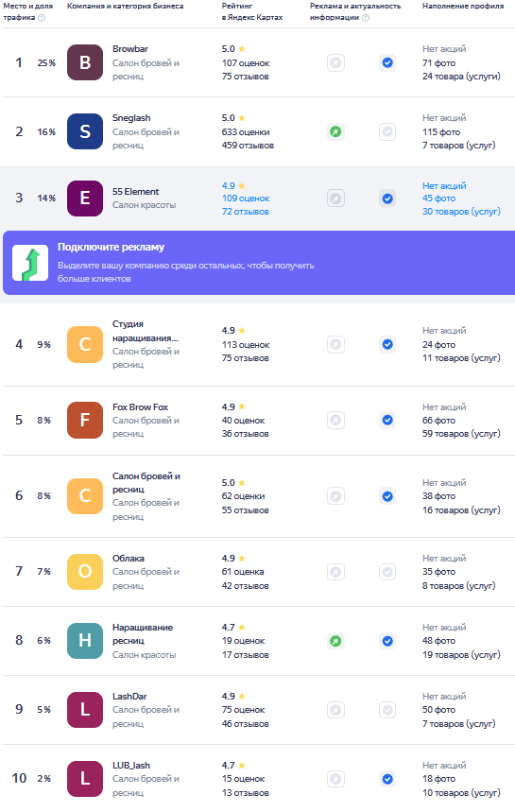515x812 pixels.
Task: Click the Browbar company logo avatar
Action: click(85, 62)
